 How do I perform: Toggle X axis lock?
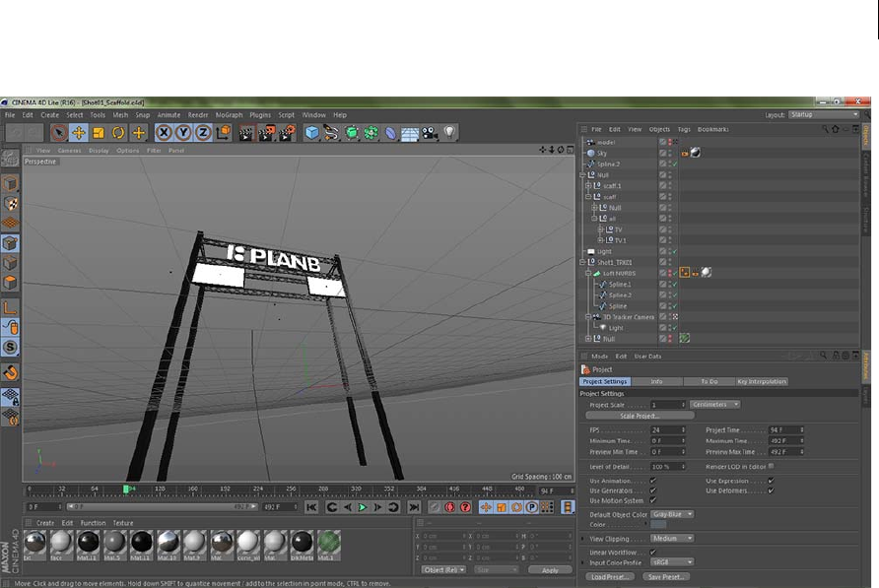point(164,133)
